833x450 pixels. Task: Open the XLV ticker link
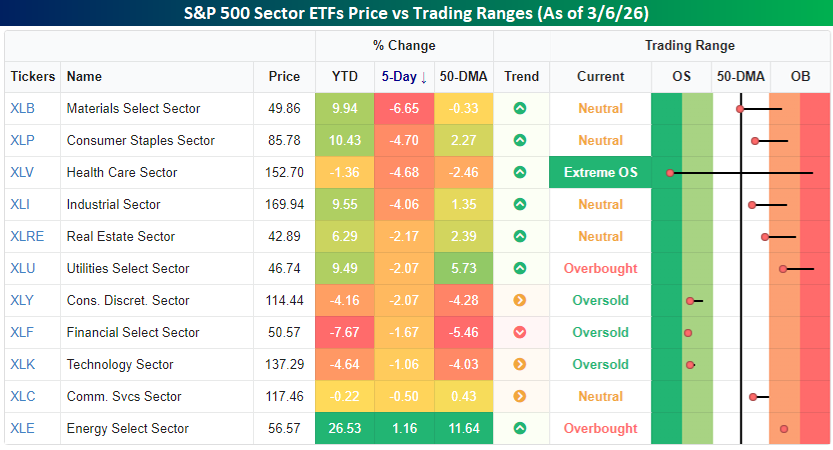(22, 173)
